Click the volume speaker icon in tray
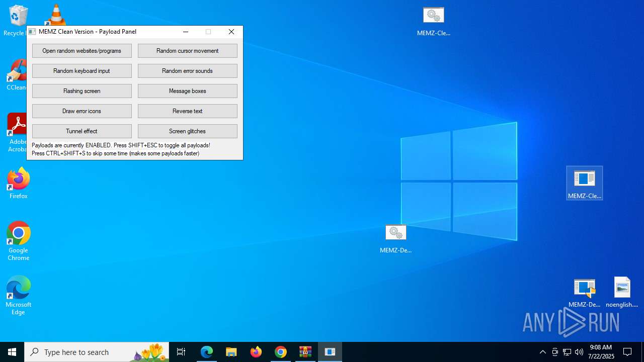 (x=579, y=352)
